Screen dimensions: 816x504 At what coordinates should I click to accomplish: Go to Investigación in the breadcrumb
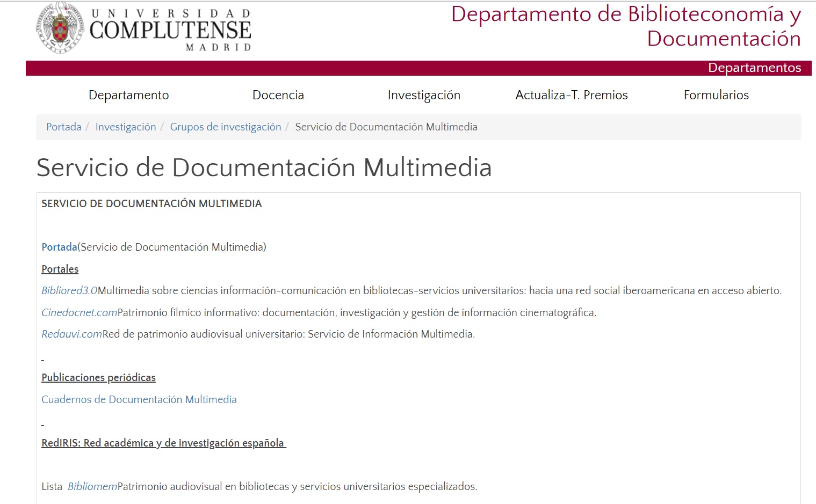[126, 127]
